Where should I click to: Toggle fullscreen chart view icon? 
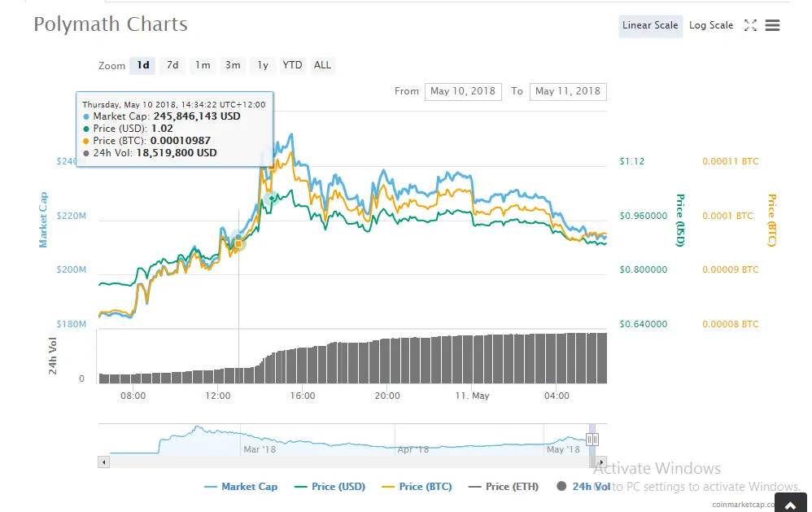[750, 25]
